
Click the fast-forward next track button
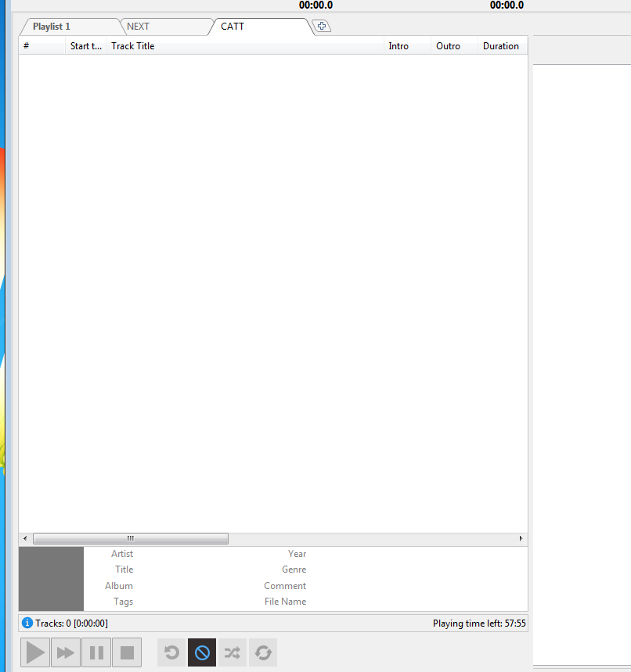coord(66,652)
